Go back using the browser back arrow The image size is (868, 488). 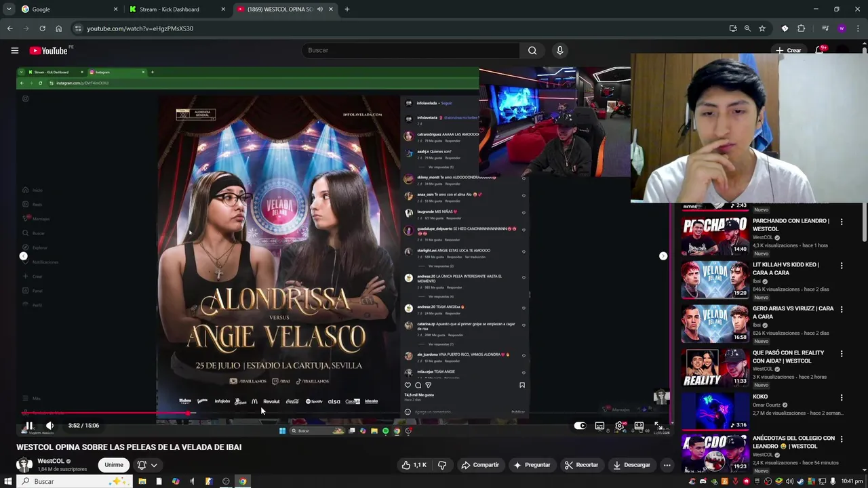coord(9,28)
